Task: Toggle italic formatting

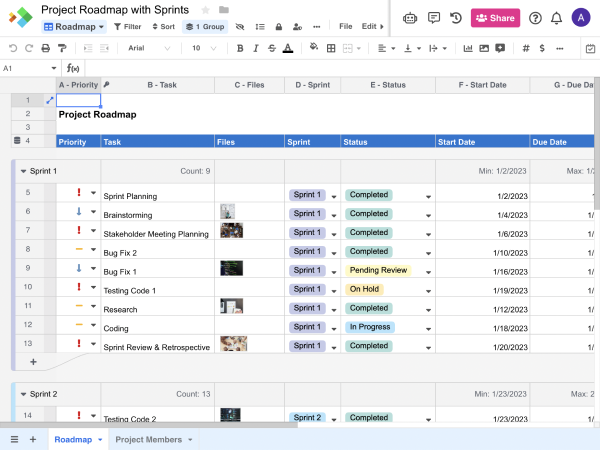Action: [255, 48]
